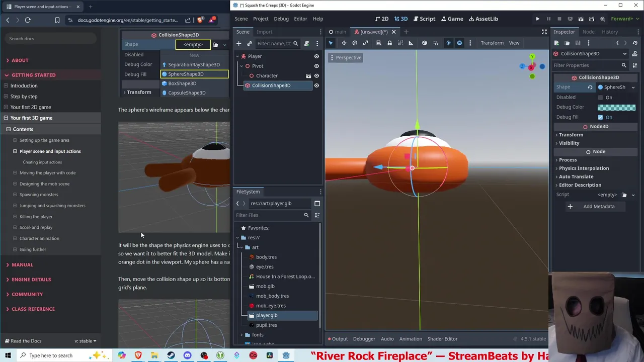This screenshot has height=362, width=644.
Task: Open 'Spawning monsters' docs link in browser
Action: (x=39, y=195)
